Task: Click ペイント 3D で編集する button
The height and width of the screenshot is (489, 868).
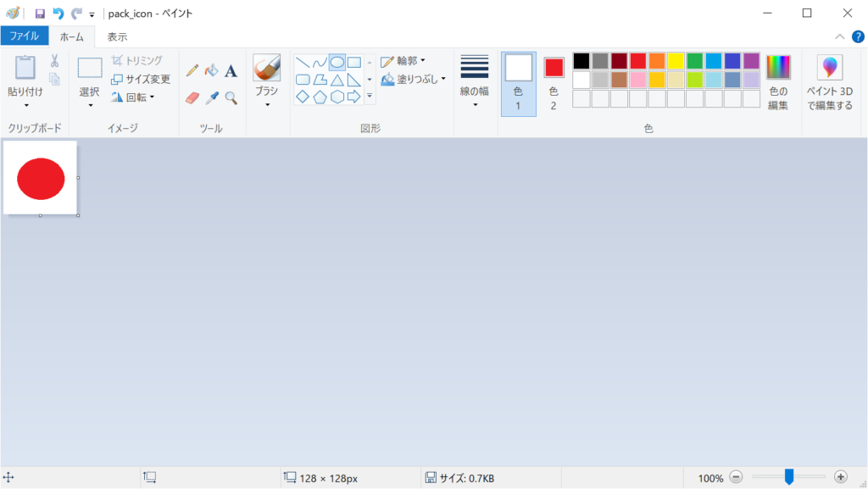Action: tap(829, 83)
